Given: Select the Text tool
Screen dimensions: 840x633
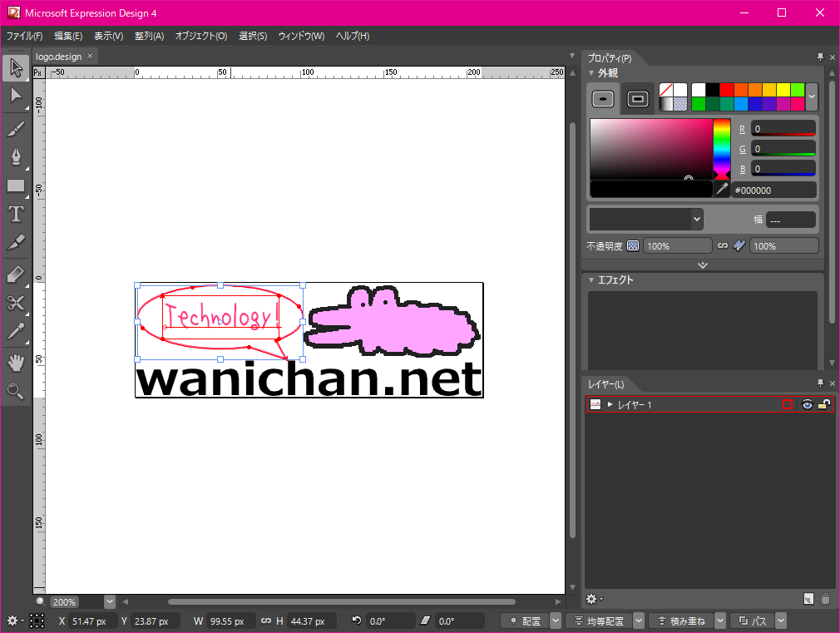Looking at the screenshot, I should pos(16,215).
